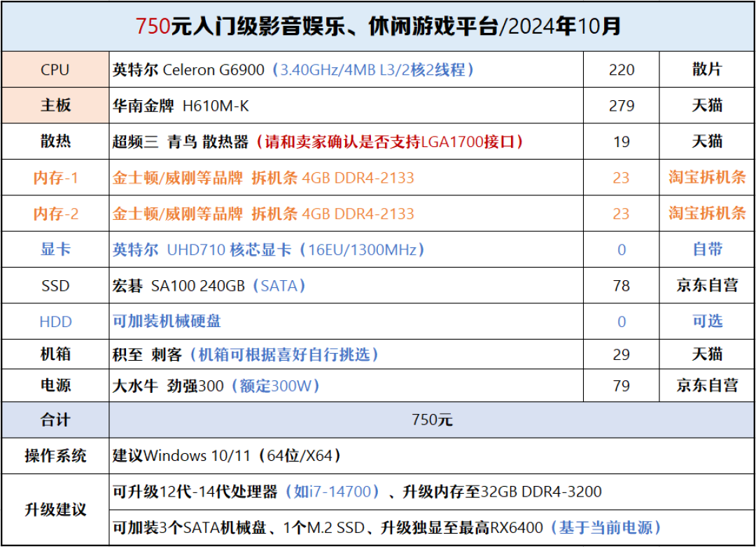Select the 电源 label cell
756x547 pixels.
pos(55,385)
